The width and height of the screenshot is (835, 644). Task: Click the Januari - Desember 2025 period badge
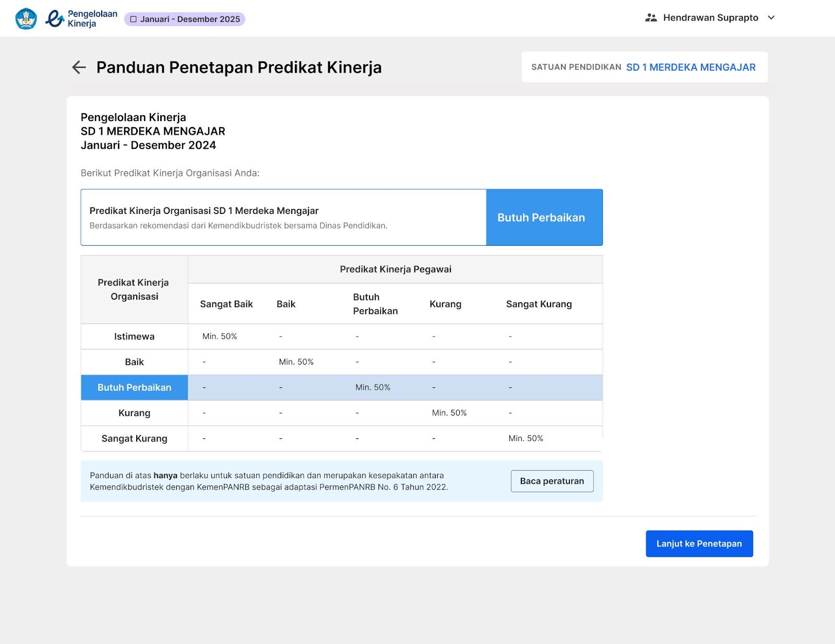[x=185, y=19]
